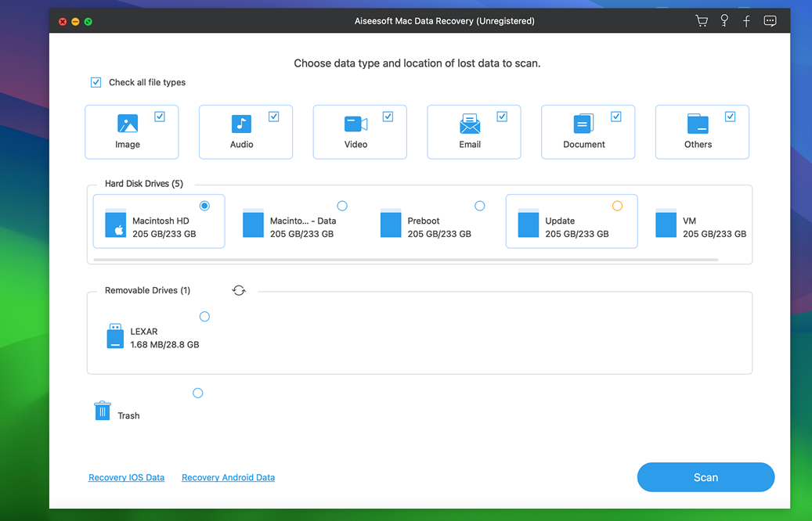The image size is (812, 521).
Task: Click the 'Preboot' drive name
Action: tap(424, 221)
